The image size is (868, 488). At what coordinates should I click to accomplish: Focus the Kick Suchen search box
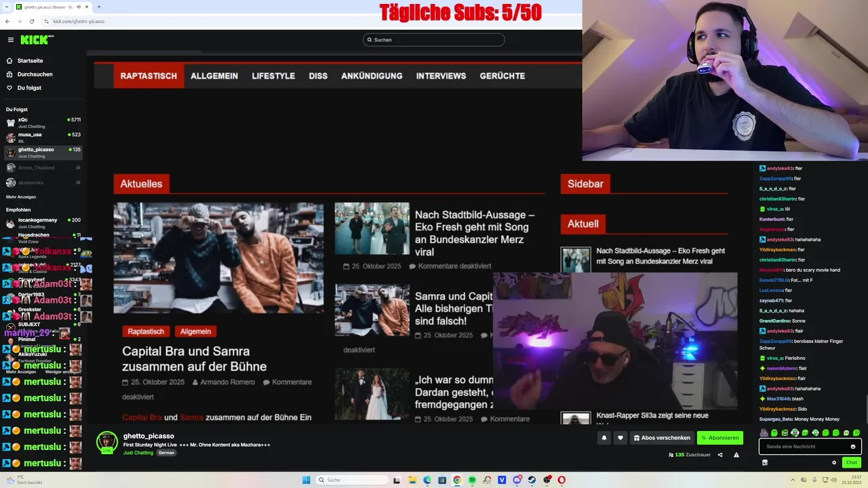(x=434, y=39)
